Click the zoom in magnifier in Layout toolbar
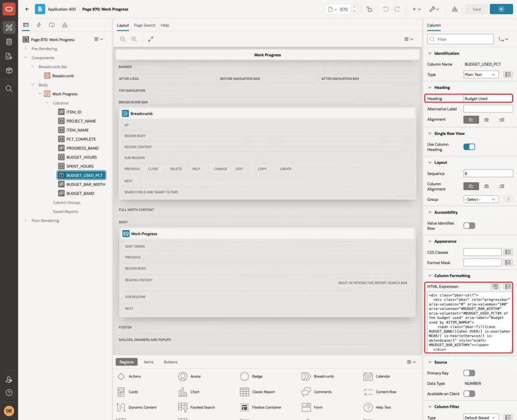The width and height of the screenshot is (517, 420). 134,39
